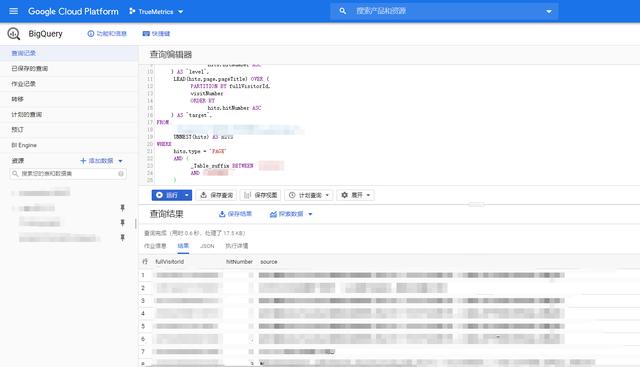
Task: Click the left panel collapse handle
Action: click(x=136, y=223)
